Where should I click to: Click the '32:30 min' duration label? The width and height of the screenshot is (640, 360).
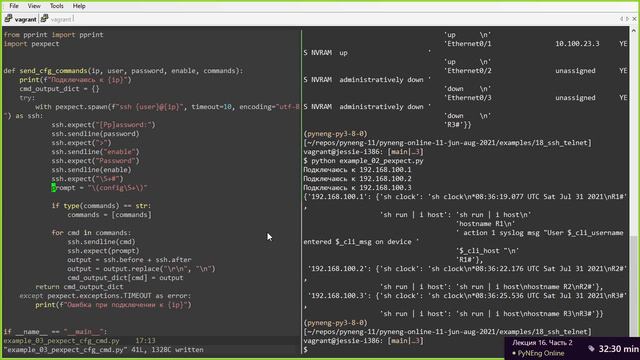pos(618,349)
